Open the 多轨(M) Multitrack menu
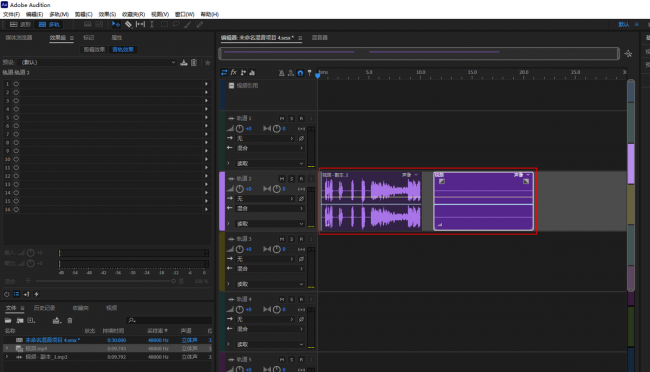The width and height of the screenshot is (650, 372). 59,14
